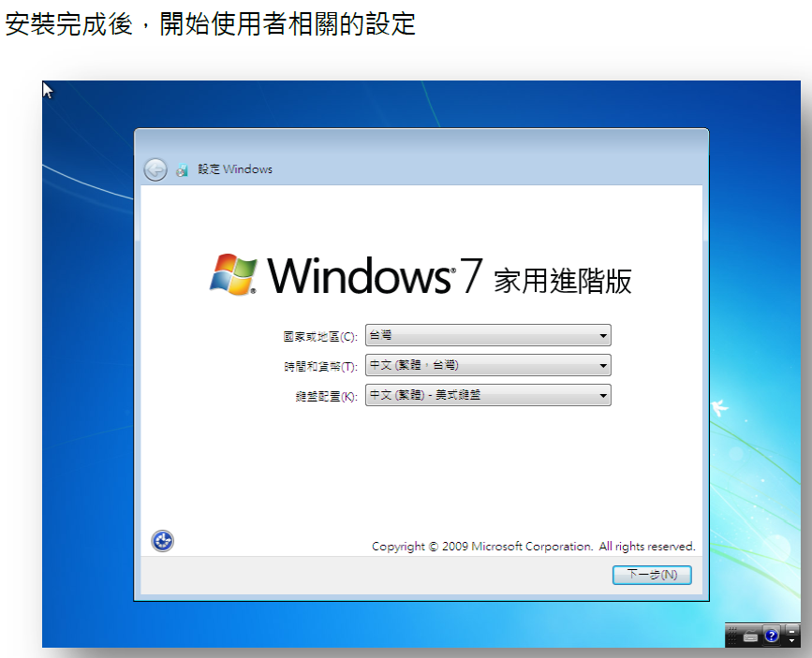The image size is (812, 658).
Task: Click the 家用進階版 edition text
Action: point(563,281)
